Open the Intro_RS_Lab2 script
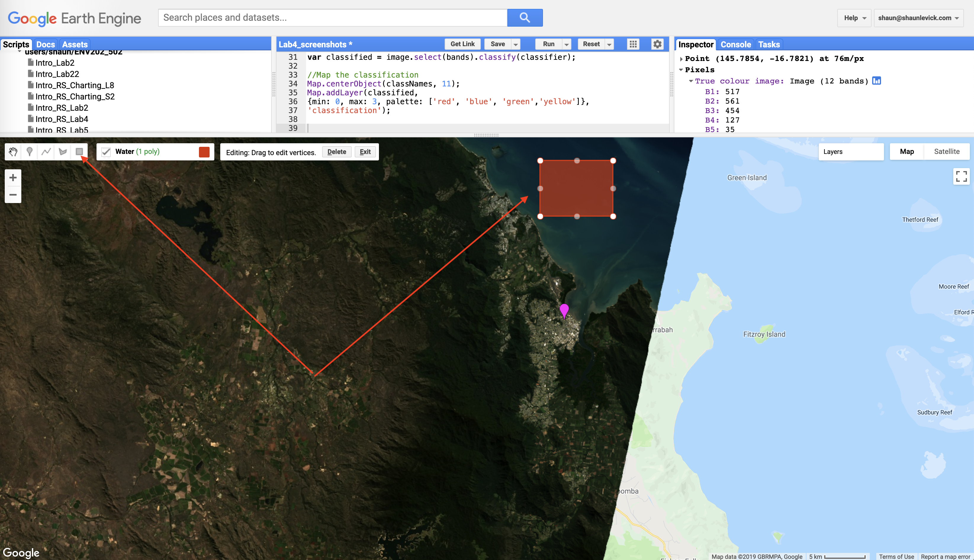 point(62,108)
